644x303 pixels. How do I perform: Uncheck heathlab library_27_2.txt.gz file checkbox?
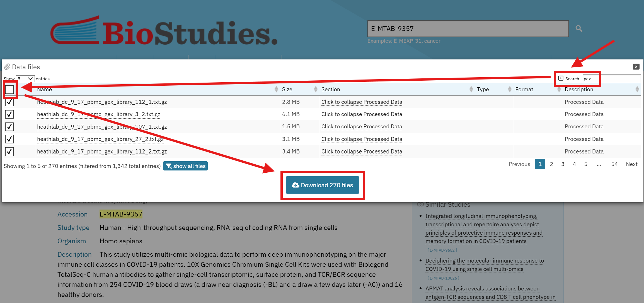coord(9,139)
